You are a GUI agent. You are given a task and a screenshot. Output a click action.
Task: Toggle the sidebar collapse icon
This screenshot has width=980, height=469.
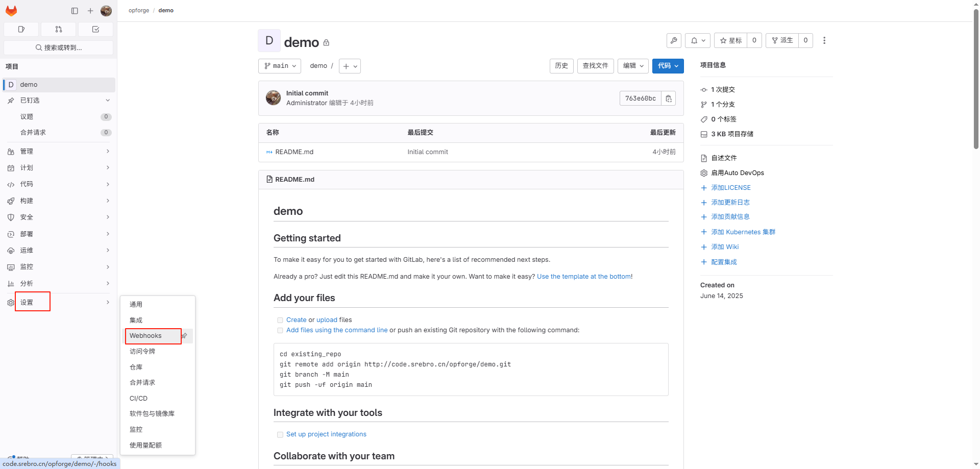[x=75, y=11]
